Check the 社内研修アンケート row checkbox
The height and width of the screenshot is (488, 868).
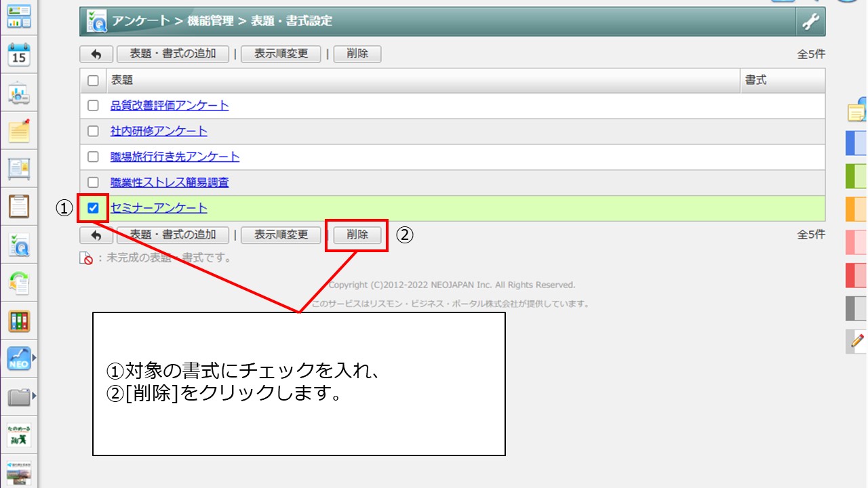94,131
